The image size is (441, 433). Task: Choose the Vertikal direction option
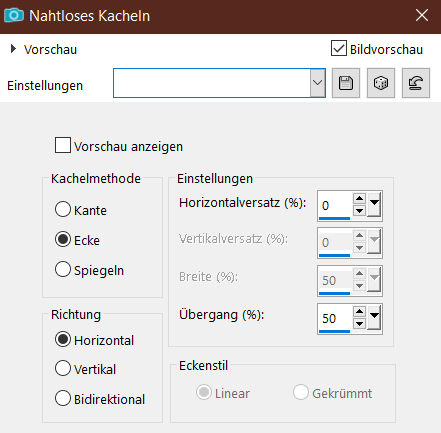pyautogui.click(x=63, y=368)
